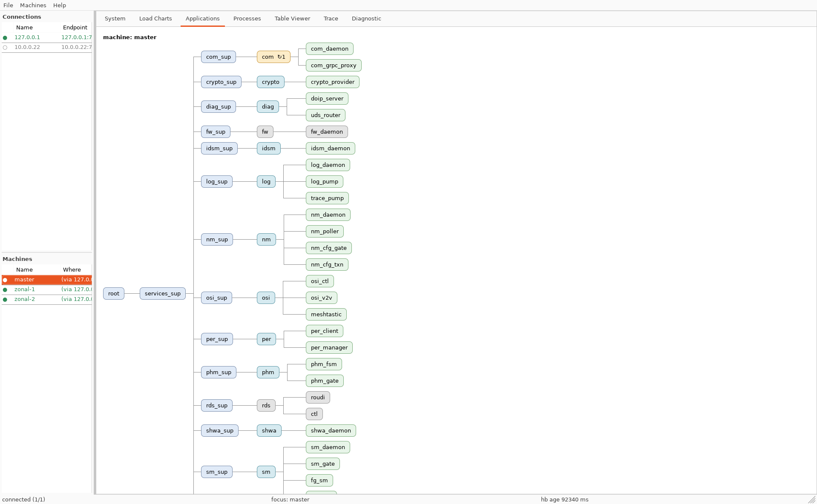Open the Machines menu
This screenshot has height=504, width=817.
33,5
